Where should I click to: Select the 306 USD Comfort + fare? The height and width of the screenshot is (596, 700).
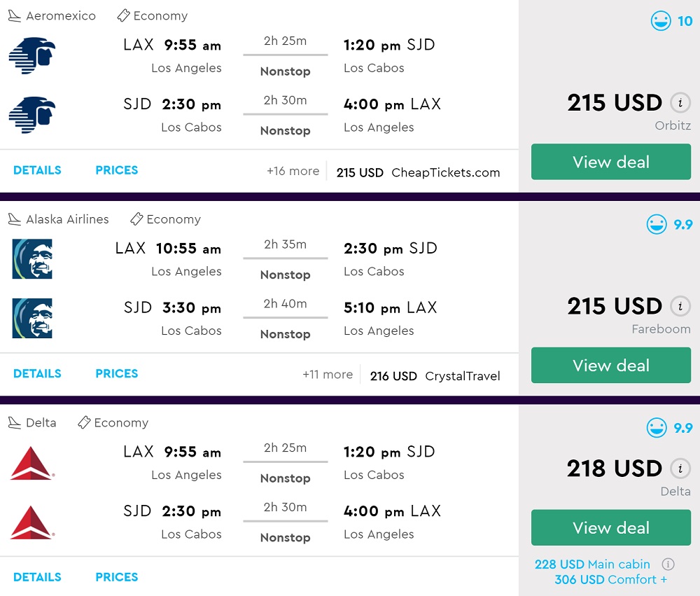610,579
